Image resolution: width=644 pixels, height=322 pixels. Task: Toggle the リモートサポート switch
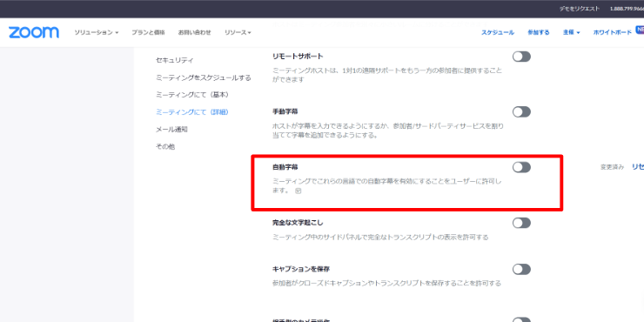(x=521, y=57)
